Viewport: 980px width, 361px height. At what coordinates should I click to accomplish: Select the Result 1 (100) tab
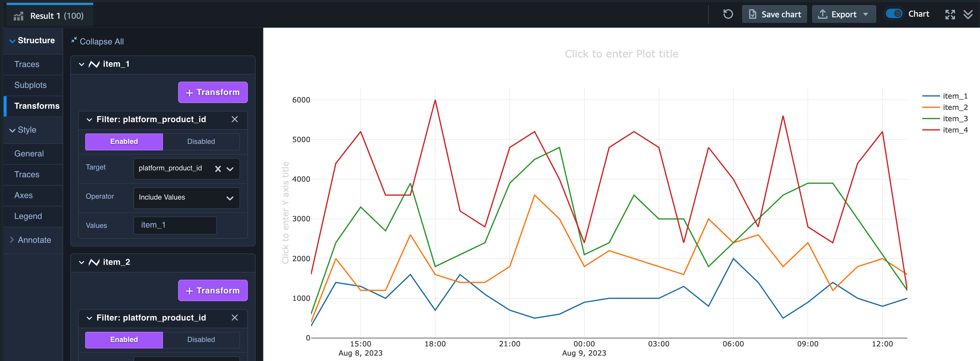point(50,15)
